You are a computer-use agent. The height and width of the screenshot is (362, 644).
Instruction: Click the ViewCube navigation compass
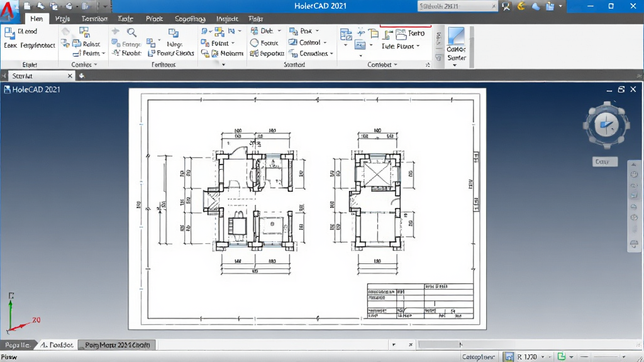pos(606,124)
